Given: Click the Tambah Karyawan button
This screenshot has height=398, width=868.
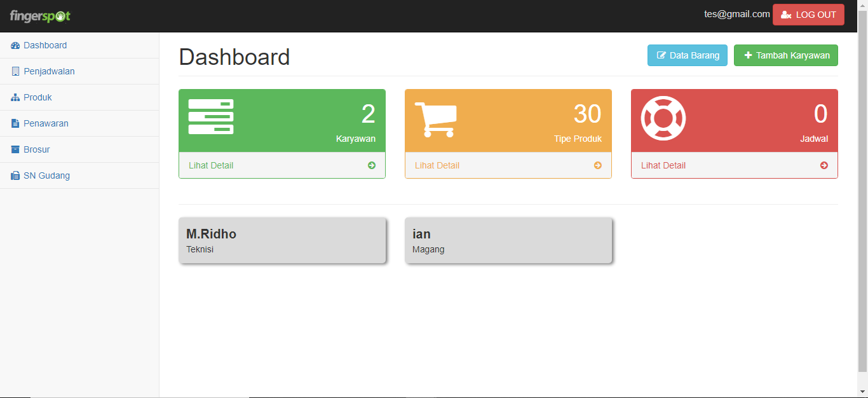Looking at the screenshot, I should click(x=786, y=55).
